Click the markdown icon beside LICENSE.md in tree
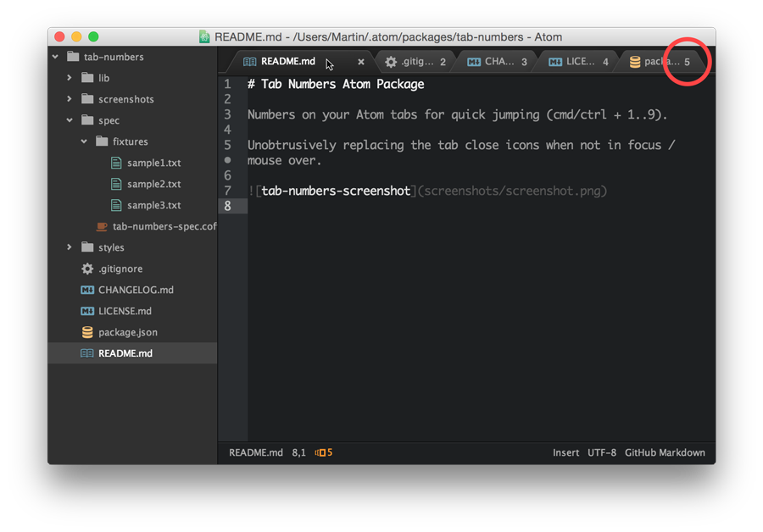The width and height of the screenshot is (763, 532). pos(87,311)
